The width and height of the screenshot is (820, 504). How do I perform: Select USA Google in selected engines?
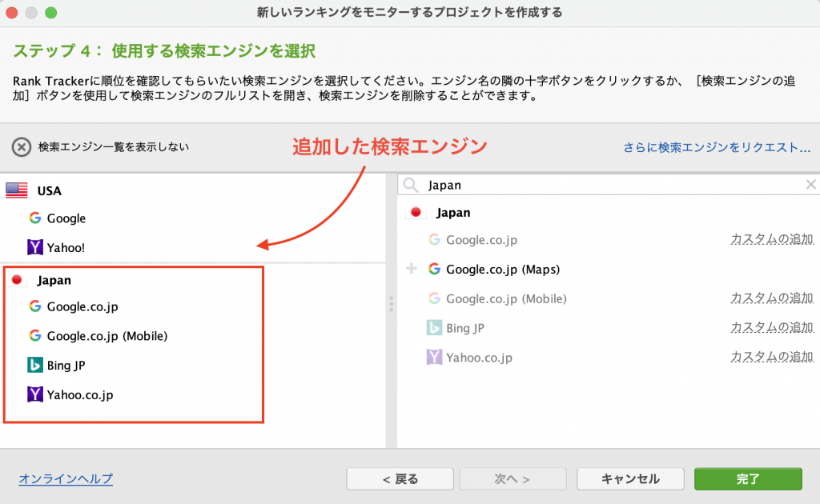66,218
